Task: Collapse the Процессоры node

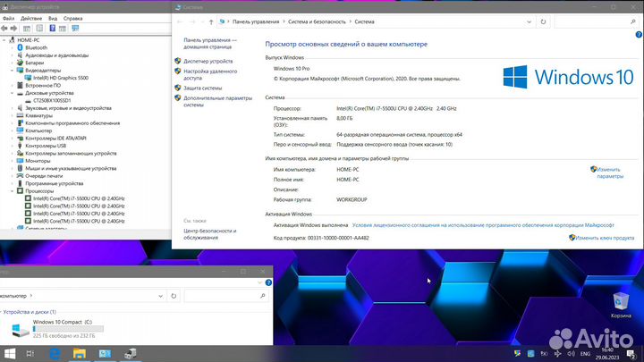Action: click(13, 191)
